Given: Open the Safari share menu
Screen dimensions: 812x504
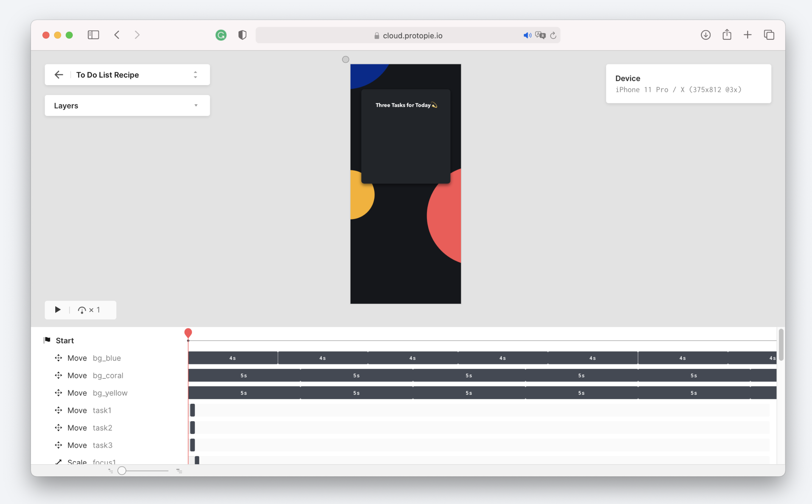Looking at the screenshot, I should [726, 35].
